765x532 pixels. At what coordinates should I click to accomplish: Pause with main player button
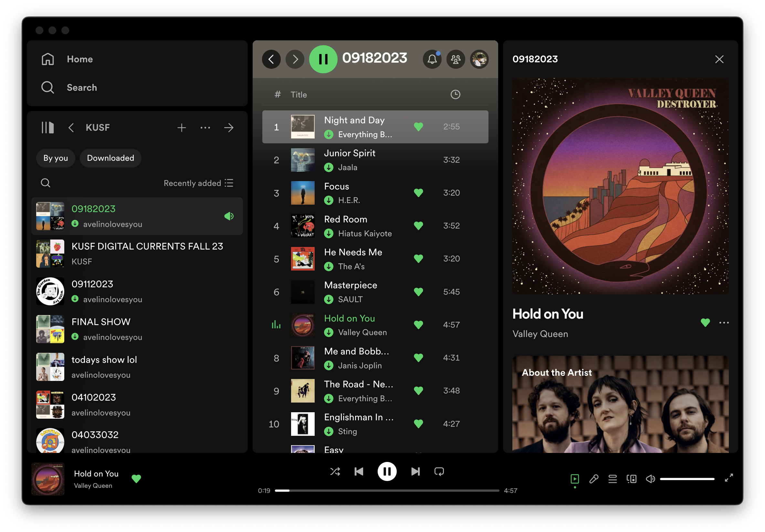click(x=387, y=471)
